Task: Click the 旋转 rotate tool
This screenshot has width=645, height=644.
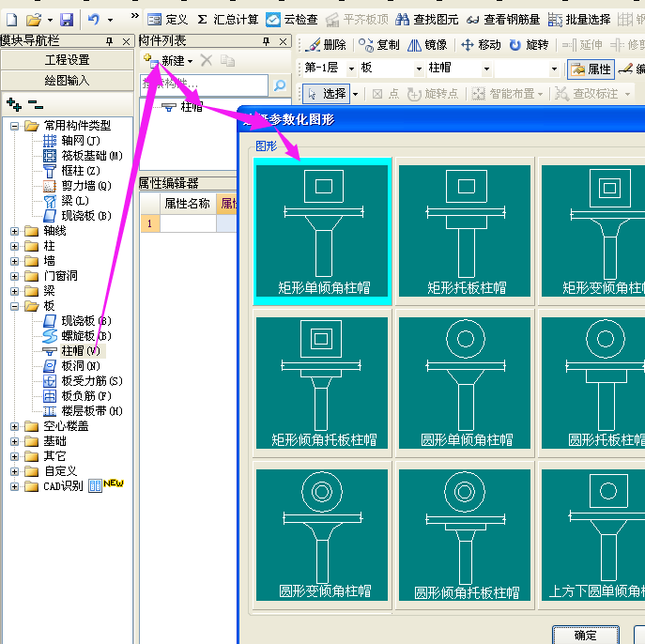Action: tap(529, 44)
